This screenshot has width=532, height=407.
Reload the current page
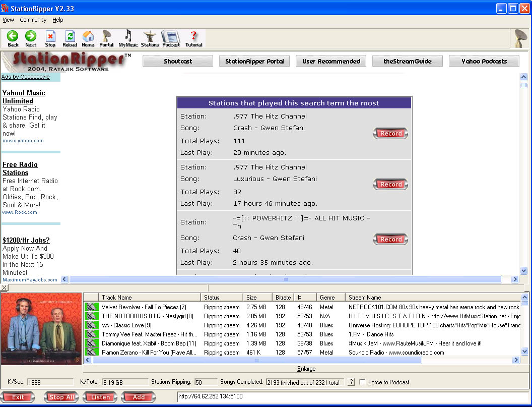(x=70, y=38)
